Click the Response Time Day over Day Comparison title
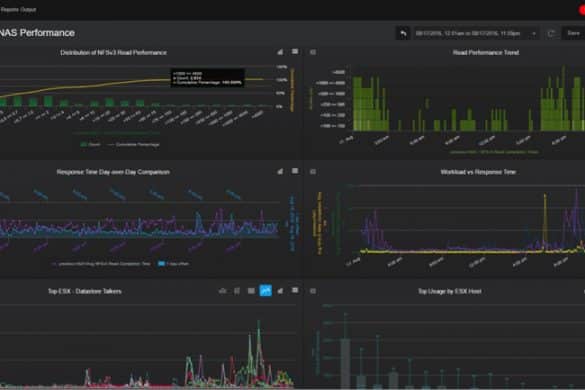 pos(113,172)
